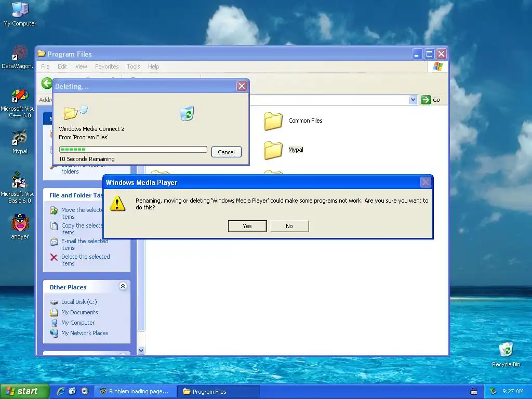Open DataWagon desktop shortcut
Screen dimensions: 532x399
coord(17,57)
